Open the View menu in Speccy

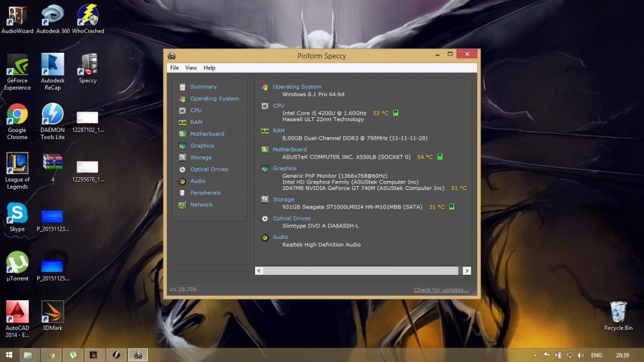tap(191, 68)
